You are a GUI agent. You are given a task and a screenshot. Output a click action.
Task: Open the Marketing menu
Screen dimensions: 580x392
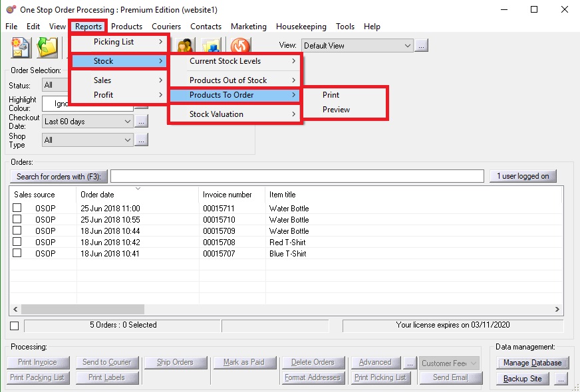pos(249,27)
